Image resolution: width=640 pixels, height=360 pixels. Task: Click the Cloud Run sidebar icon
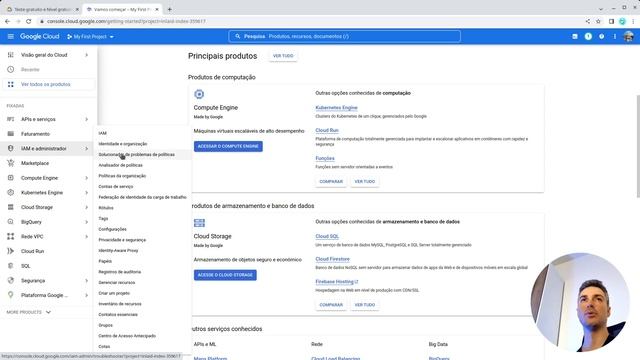[11, 251]
